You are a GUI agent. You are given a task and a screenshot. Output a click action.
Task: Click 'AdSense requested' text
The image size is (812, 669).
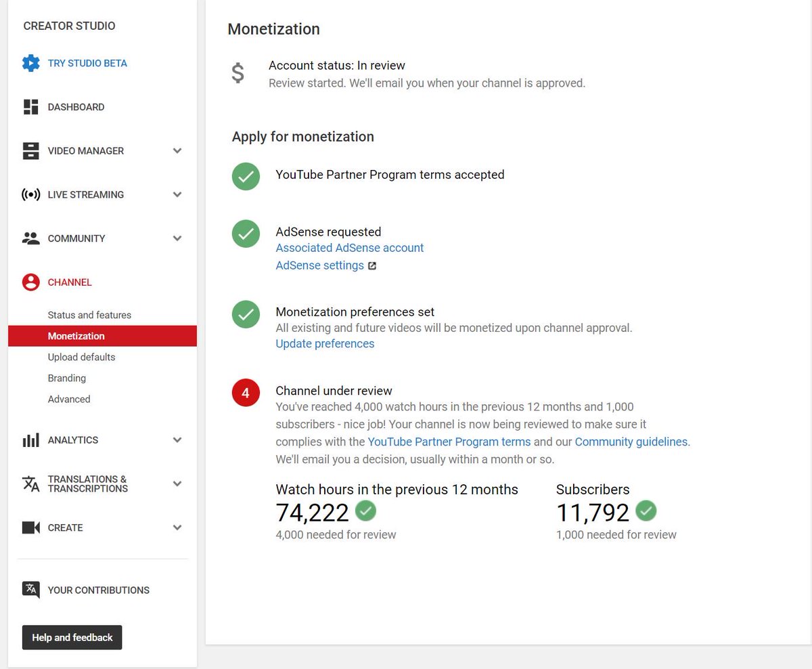(x=328, y=232)
